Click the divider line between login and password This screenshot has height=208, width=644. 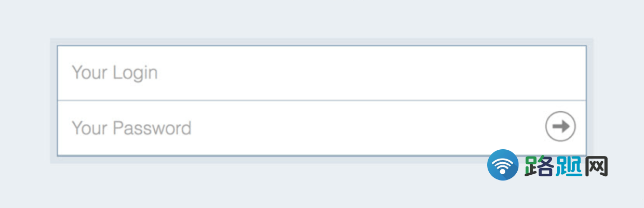point(321,100)
